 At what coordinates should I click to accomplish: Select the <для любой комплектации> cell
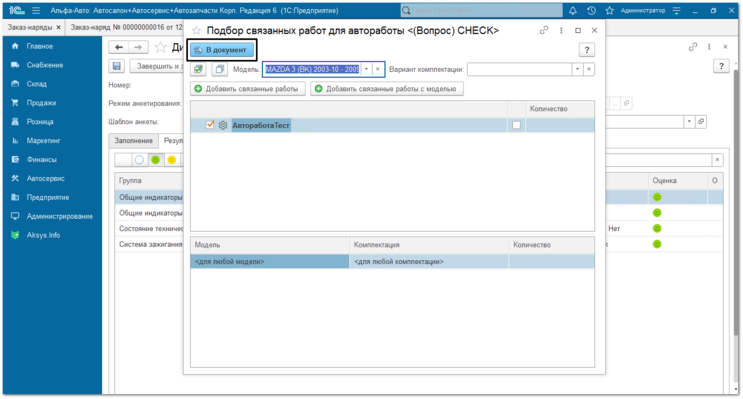[429, 262]
